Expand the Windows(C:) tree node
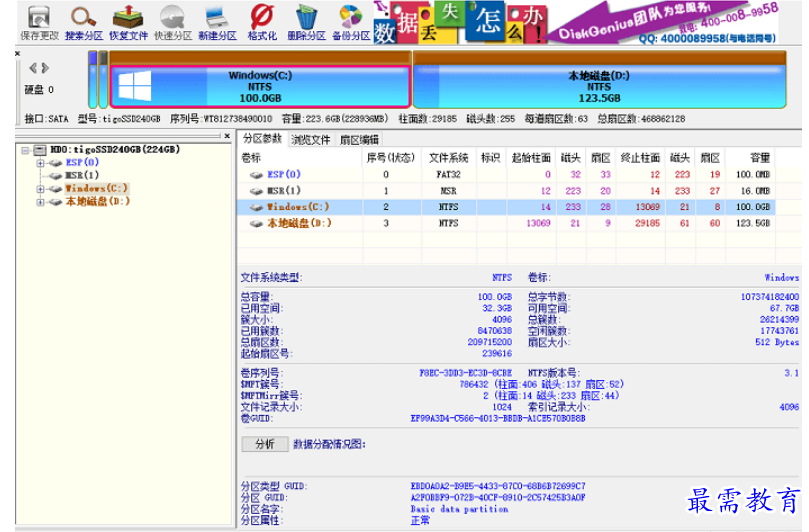The width and height of the screenshot is (809, 532). tap(40, 189)
